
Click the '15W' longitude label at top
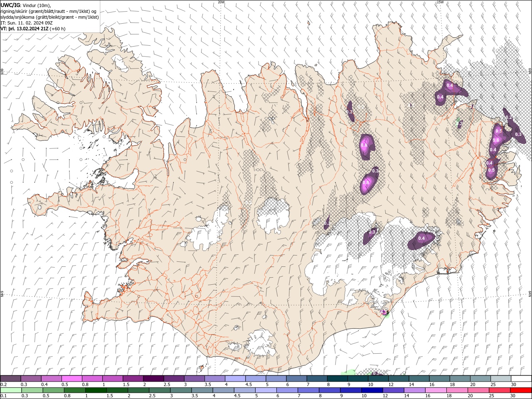(x=440, y=2)
